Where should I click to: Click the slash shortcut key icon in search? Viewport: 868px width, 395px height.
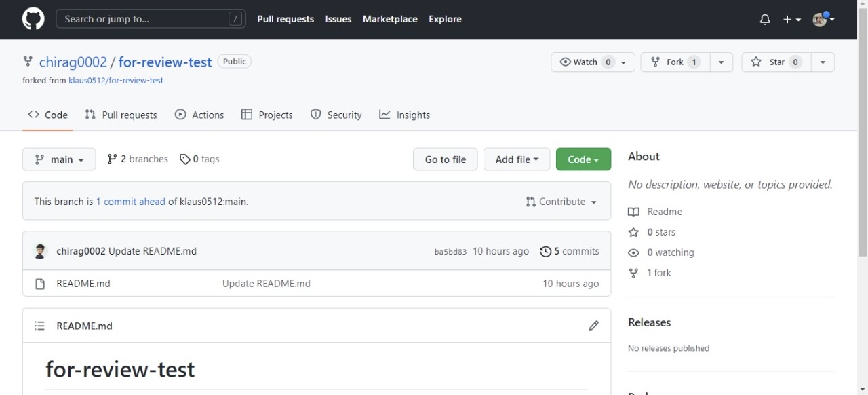[x=235, y=19]
